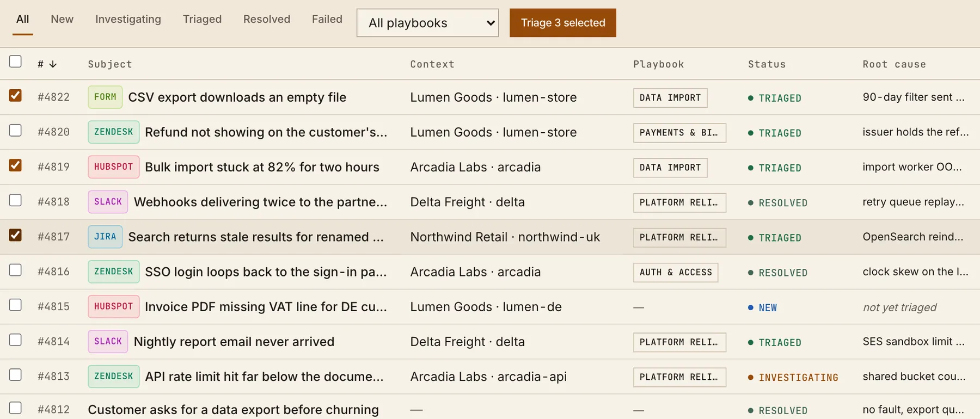Click the ZENDESK badge on #4820
This screenshot has height=419, width=980.
[x=114, y=132]
